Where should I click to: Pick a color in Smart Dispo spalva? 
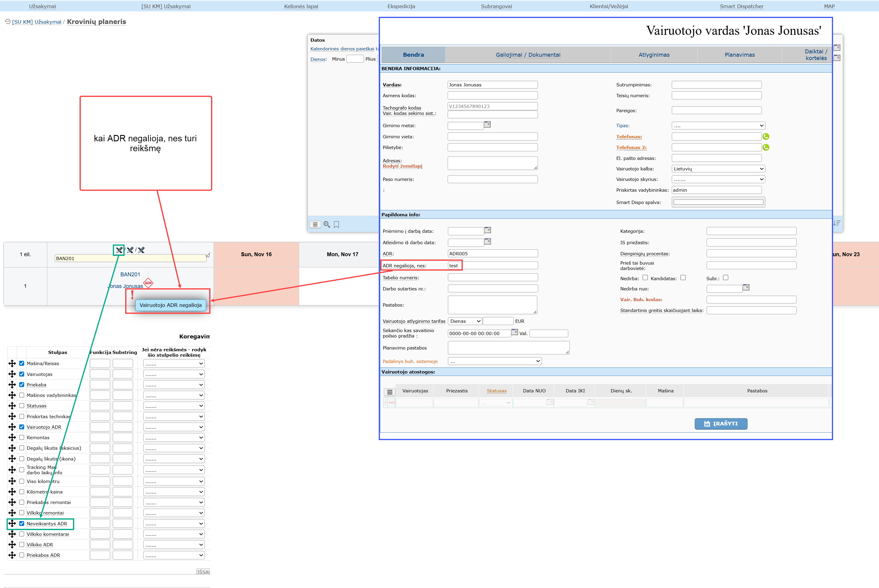tap(718, 202)
